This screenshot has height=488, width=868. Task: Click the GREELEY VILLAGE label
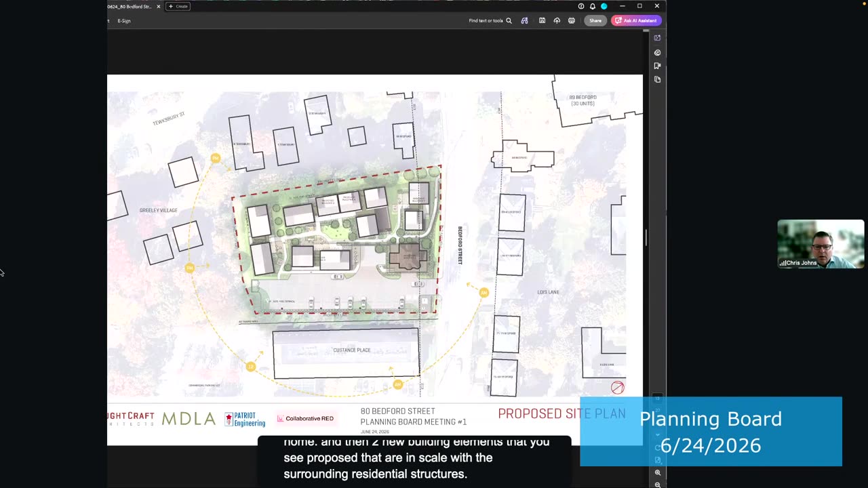tap(158, 210)
